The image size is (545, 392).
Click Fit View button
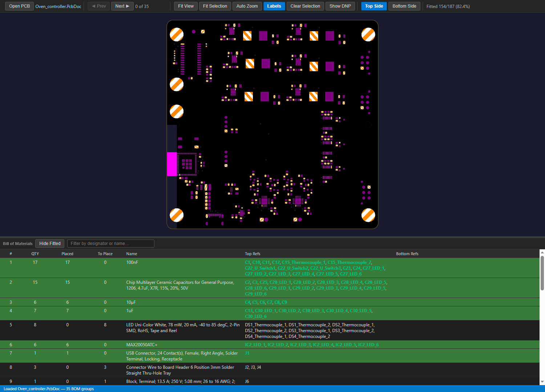point(186,6)
